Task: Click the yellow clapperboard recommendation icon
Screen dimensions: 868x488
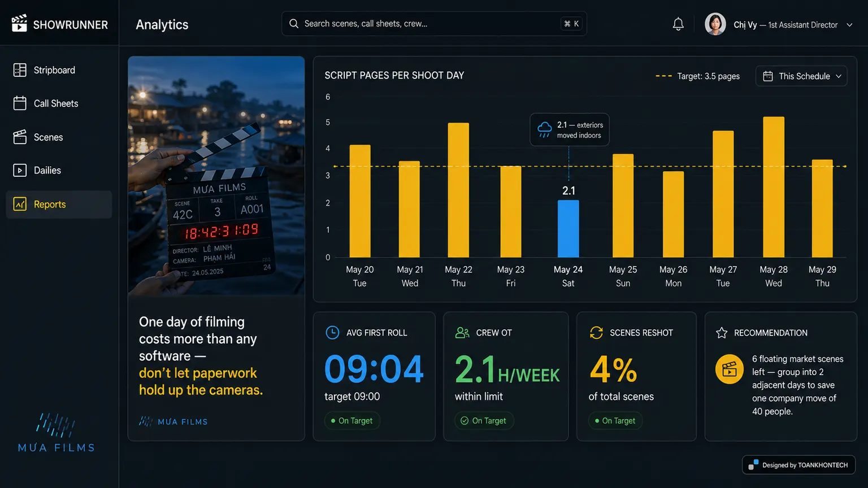Action: point(730,369)
